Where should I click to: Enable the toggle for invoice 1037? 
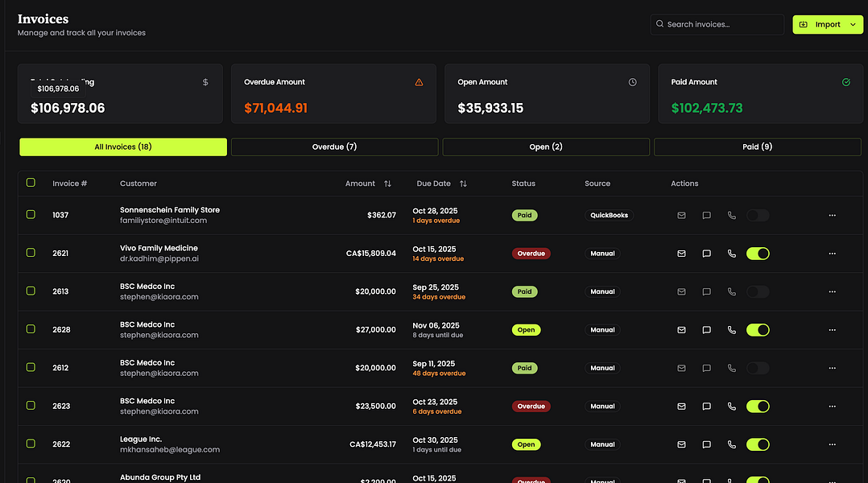coord(758,215)
